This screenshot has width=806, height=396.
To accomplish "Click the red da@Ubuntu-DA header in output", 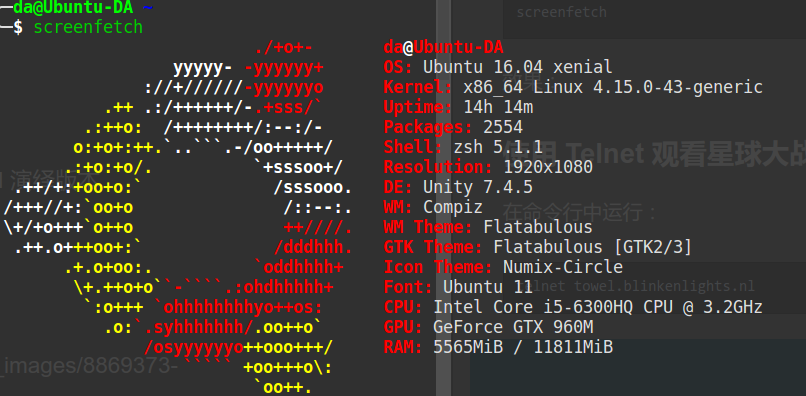I will [x=443, y=47].
